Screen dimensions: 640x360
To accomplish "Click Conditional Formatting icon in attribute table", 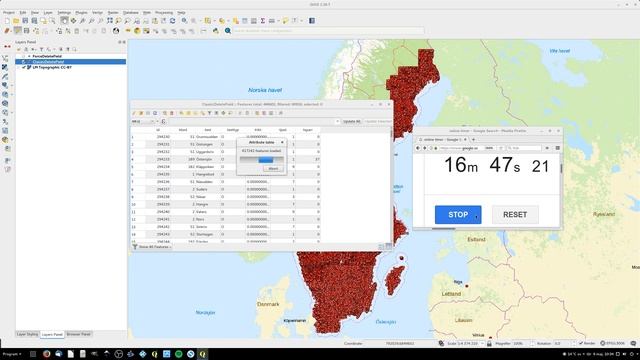I will (281, 113).
